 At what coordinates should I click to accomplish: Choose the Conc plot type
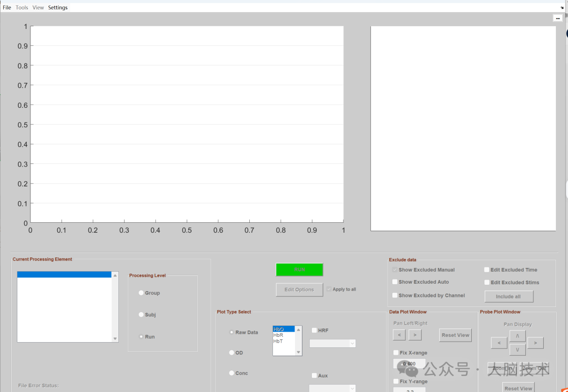point(232,373)
